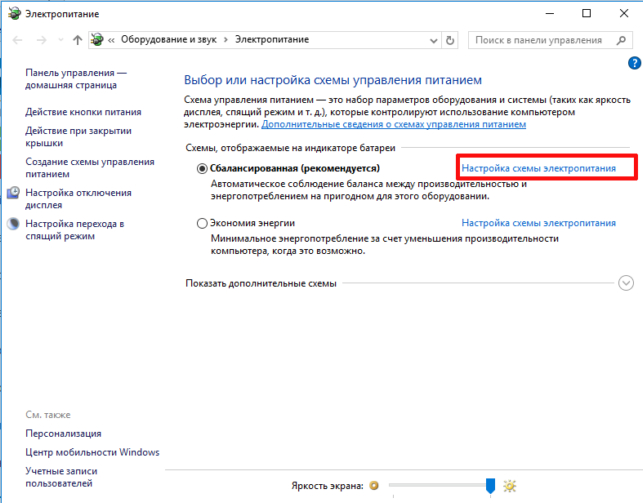Open recent locations dropdown arrow

(x=61, y=40)
